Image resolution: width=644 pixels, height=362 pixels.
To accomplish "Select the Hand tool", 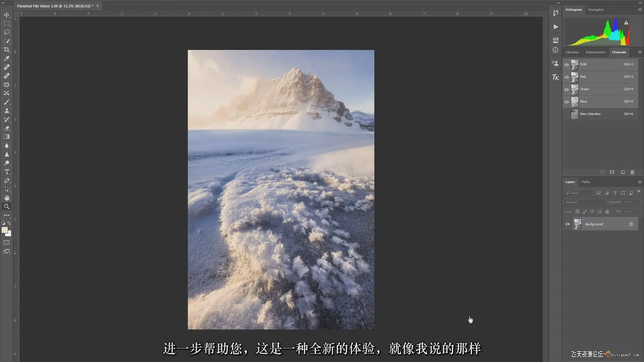I will click(6, 198).
